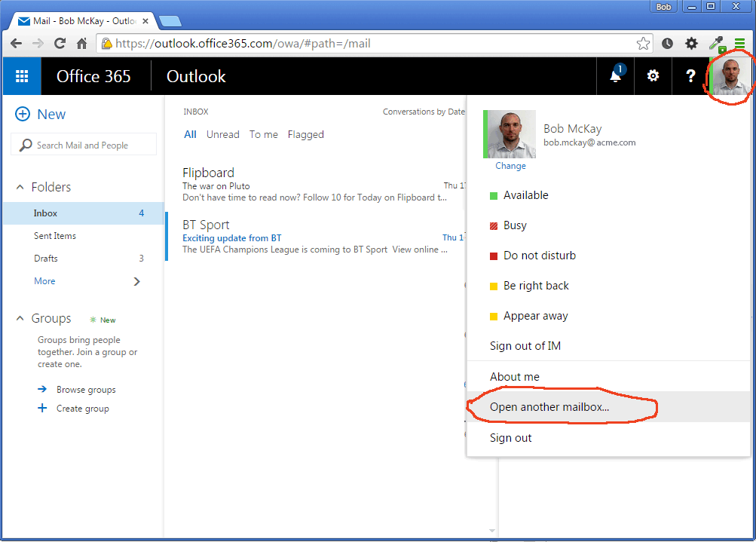Select the All filter tab

(190, 134)
